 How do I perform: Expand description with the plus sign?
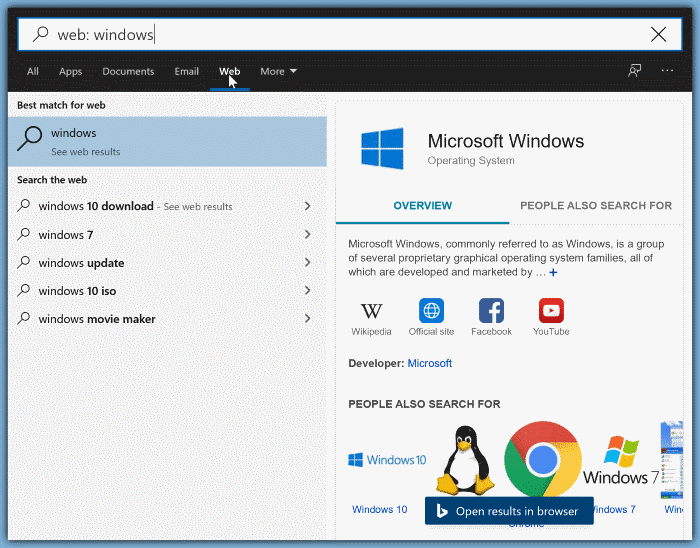coord(553,272)
